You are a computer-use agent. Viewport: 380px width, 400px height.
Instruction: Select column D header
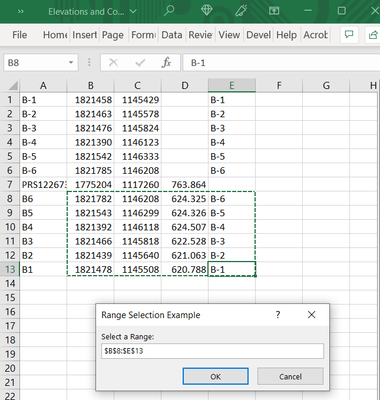[185, 86]
